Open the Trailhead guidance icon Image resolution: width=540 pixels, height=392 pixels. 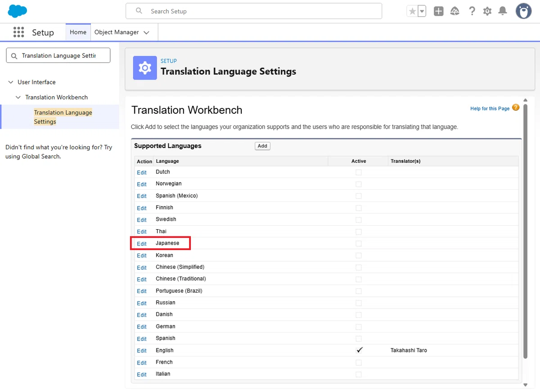[455, 11]
